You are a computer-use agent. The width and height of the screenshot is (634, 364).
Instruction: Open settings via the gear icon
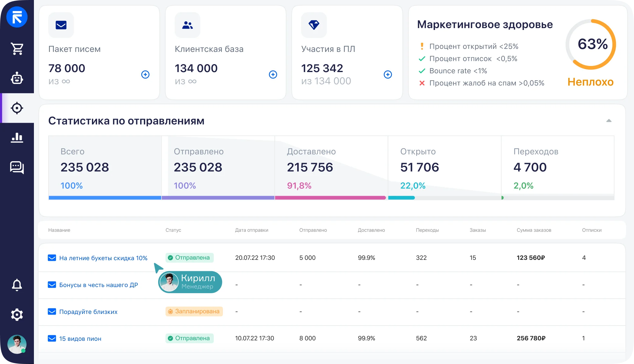[17, 314]
